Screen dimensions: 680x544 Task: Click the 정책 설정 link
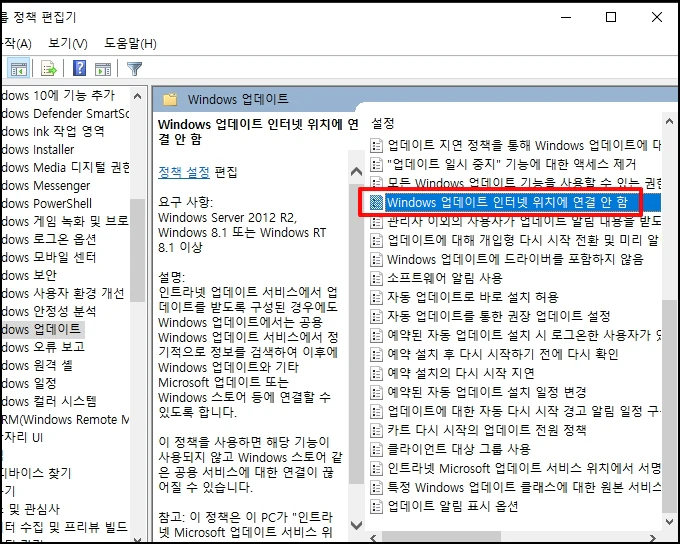pyautogui.click(x=184, y=172)
